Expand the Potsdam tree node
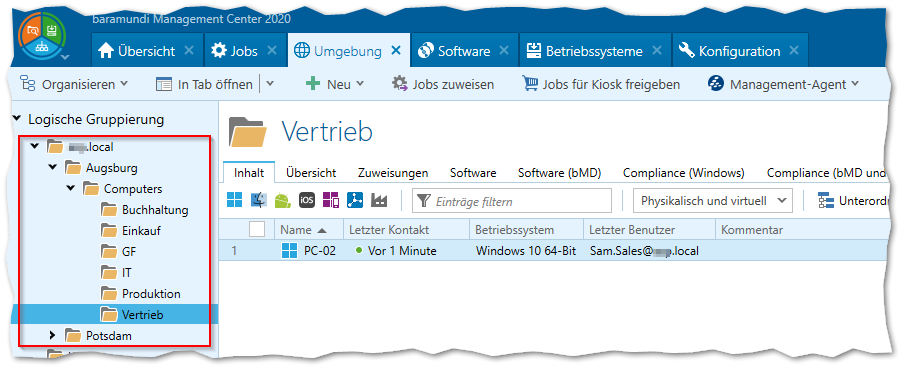Screen dimensions: 902x368 [52, 335]
